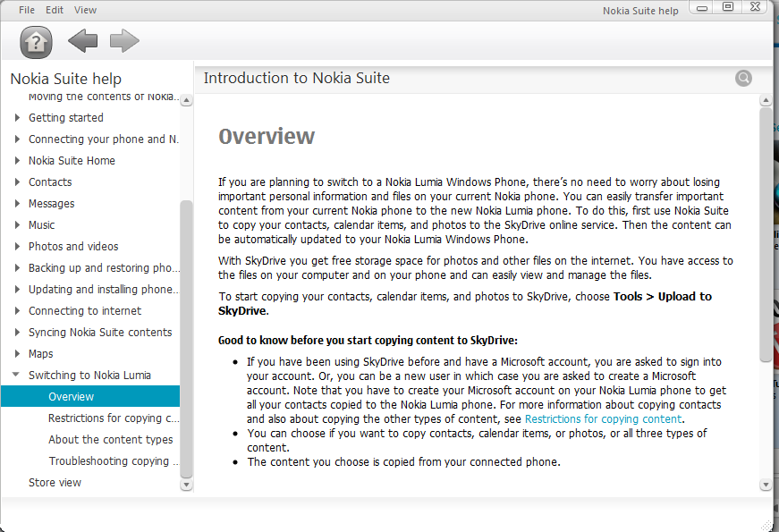The width and height of the screenshot is (779, 532).
Task: Open the Messages help topic
Action: point(51,204)
